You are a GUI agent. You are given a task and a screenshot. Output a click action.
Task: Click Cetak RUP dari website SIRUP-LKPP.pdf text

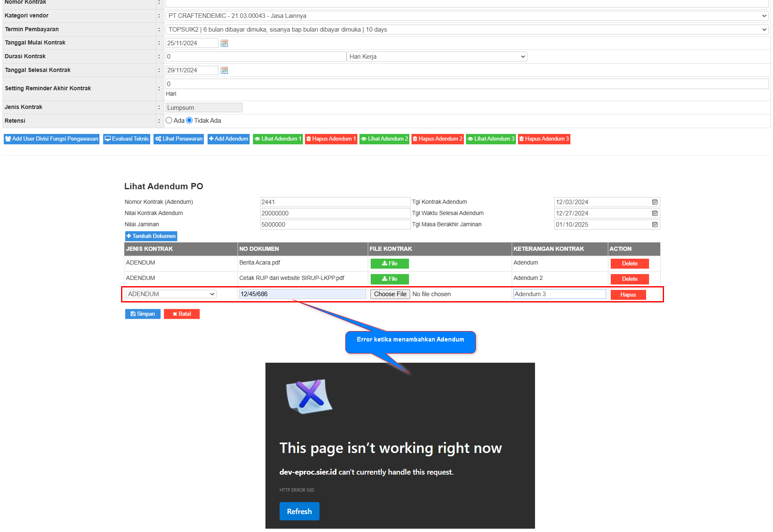[292, 278]
